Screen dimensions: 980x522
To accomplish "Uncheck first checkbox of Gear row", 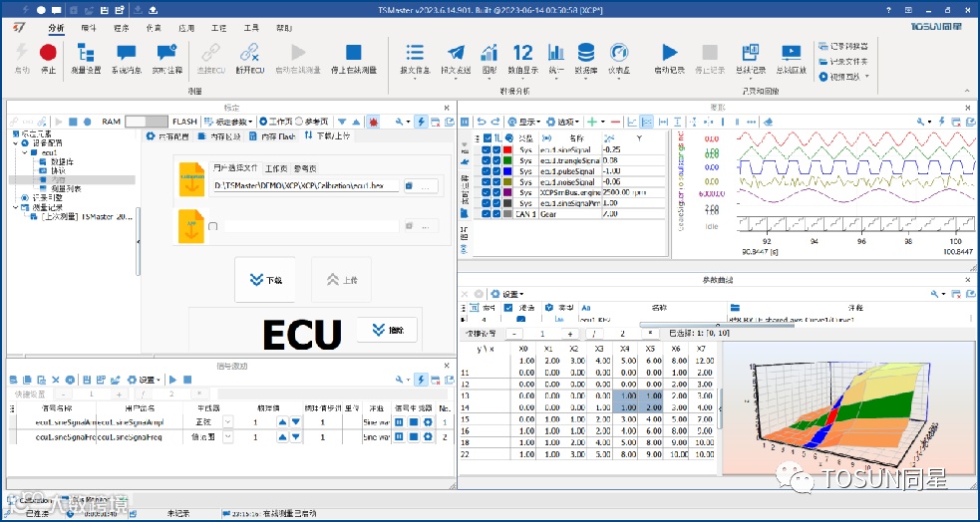I will [487, 213].
